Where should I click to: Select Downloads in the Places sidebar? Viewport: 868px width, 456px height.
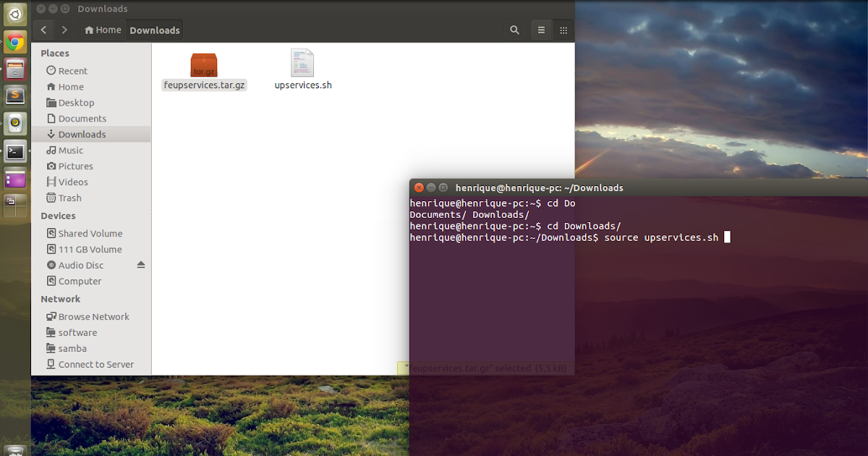pyautogui.click(x=91, y=135)
